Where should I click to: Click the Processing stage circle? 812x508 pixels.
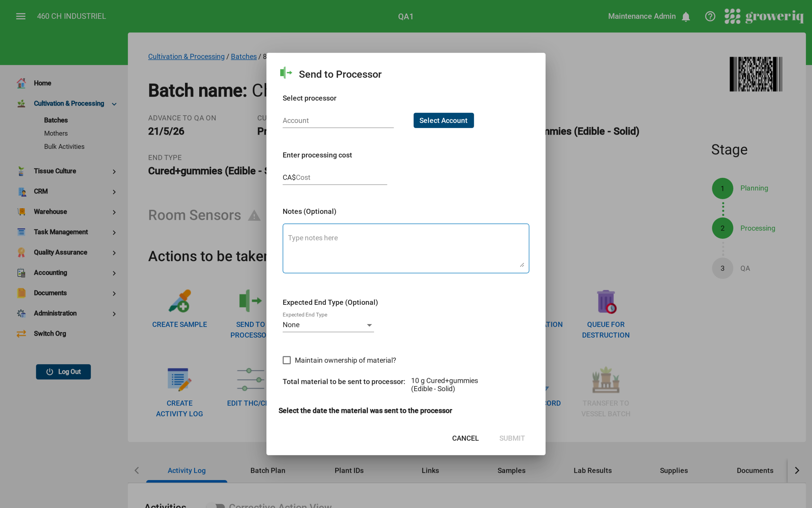click(723, 228)
